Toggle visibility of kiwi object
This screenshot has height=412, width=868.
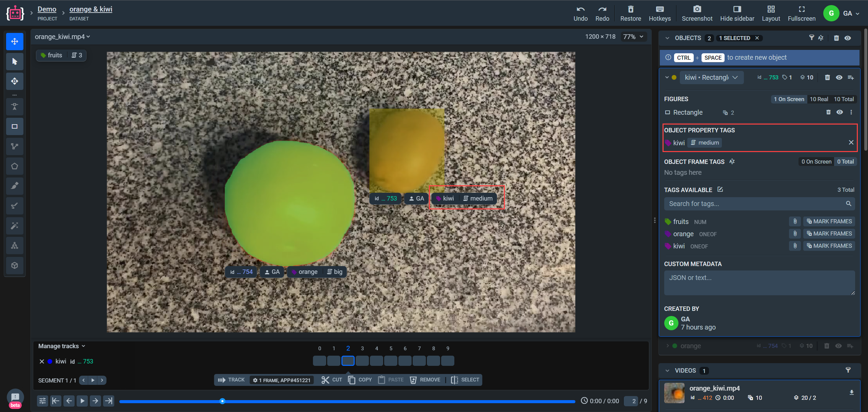(839, 77)
